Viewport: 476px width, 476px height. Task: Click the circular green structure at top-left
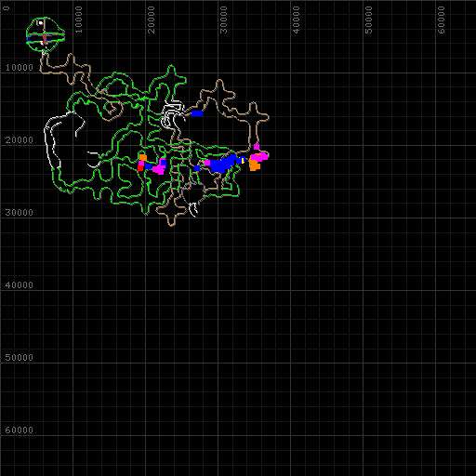(x=46, y=34)
